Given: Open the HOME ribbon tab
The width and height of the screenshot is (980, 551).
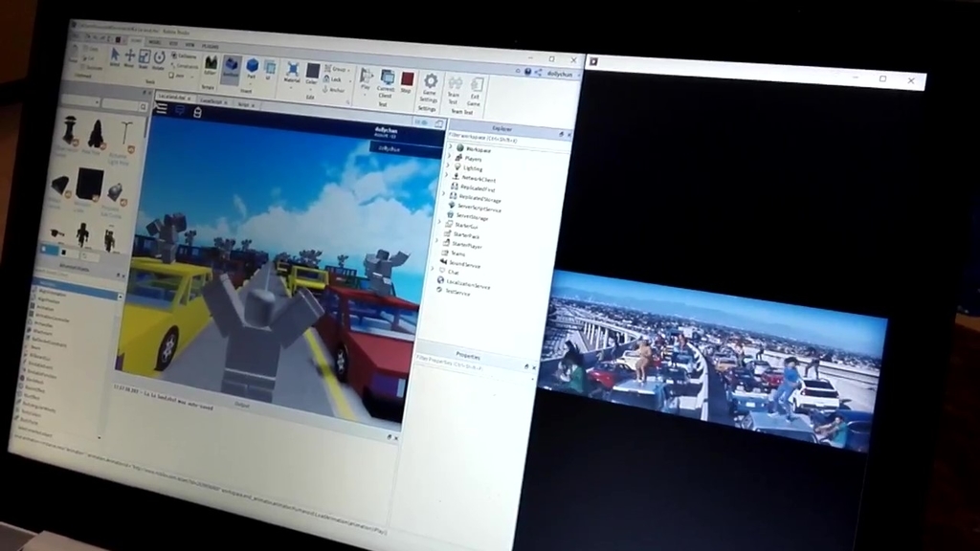Looking at the screenshot, I should point(135,40).
